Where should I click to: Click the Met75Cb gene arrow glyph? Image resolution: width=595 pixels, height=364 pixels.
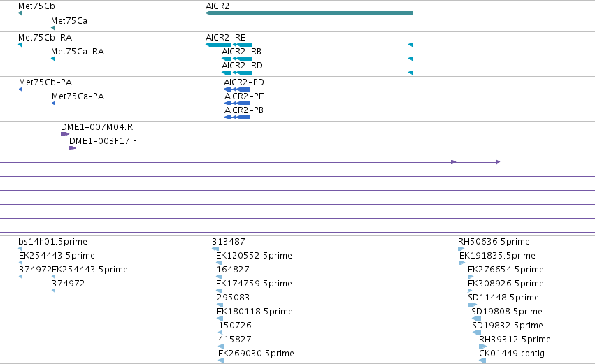pos(20,13)
